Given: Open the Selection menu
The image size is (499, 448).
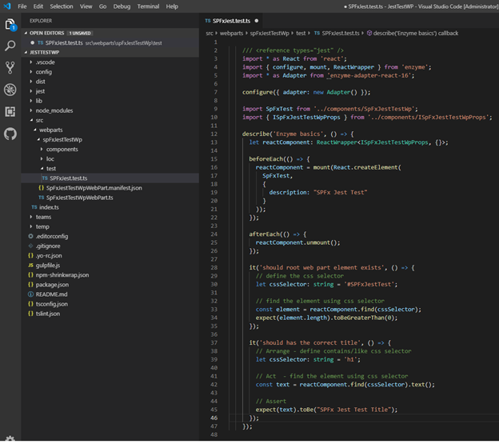Looking at the screenshot, I should coord(61,6).
